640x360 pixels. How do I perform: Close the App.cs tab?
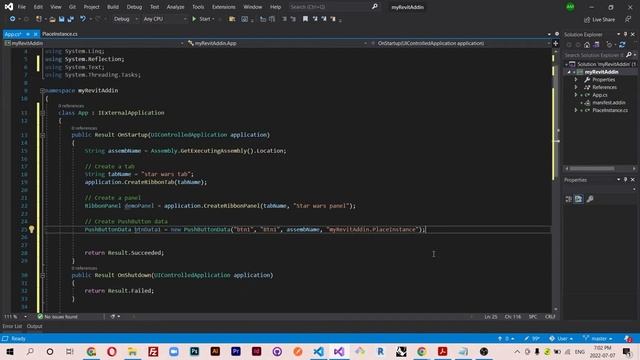tap(35, 34)
